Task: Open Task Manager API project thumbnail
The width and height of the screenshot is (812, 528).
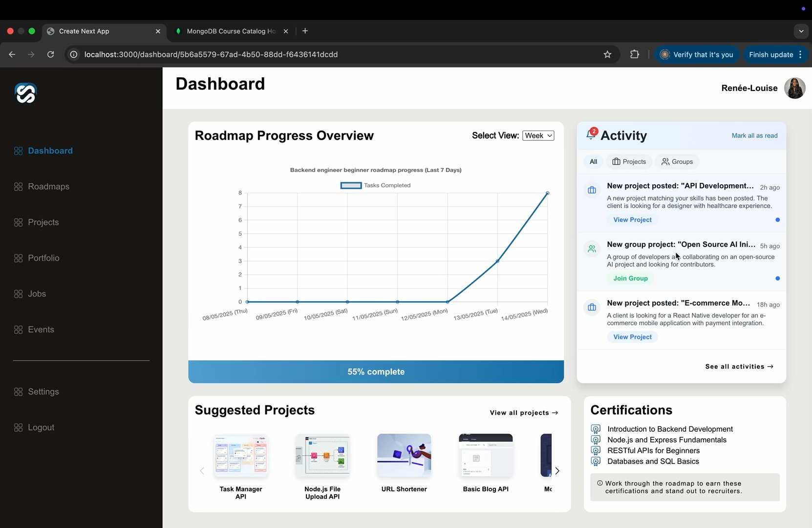Action: pyautogui.click(x=241, y=455)
